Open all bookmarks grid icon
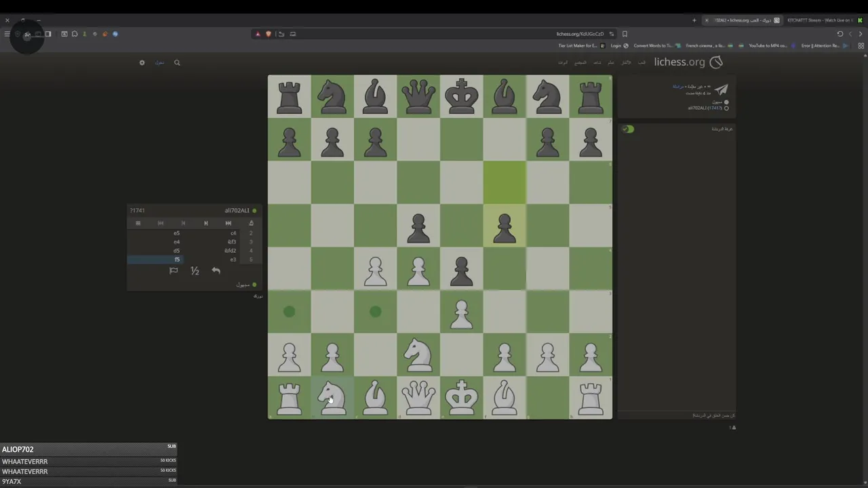868x488 pixels. point(861,46)
